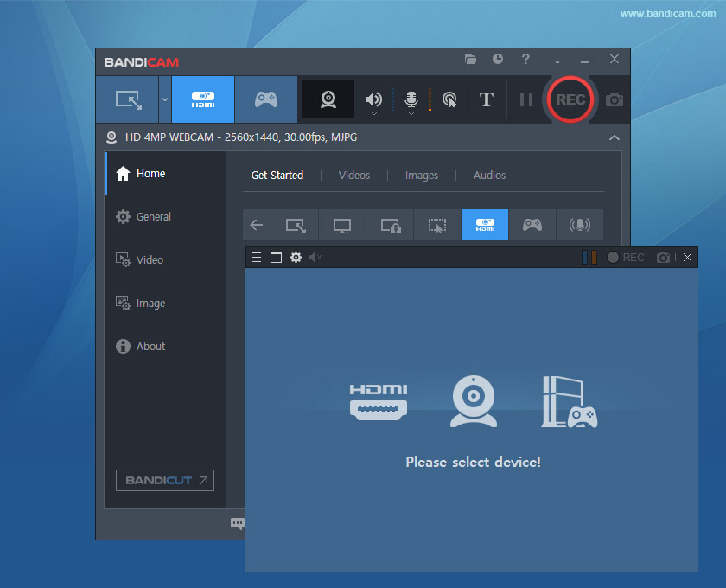The image size is (726, 588).
Task: Take a screenshot with main camera icon
Action: [x=615, y=99]
